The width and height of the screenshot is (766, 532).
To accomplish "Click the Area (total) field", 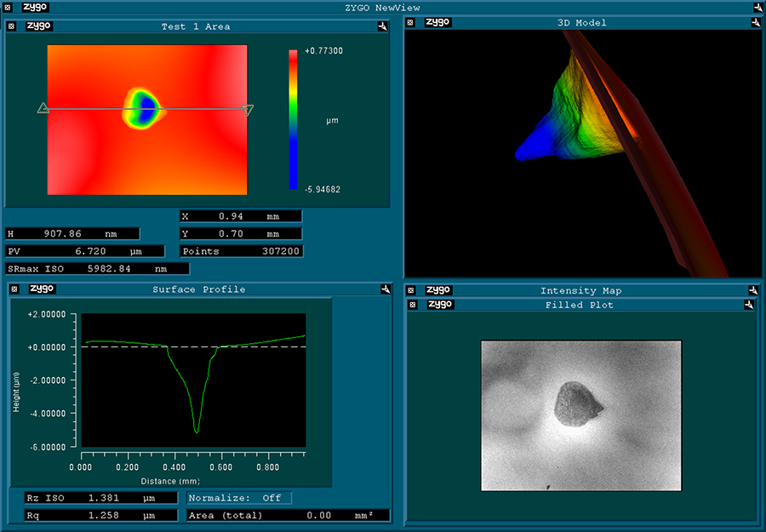I will pyautogui.click(x=288, y=516).
